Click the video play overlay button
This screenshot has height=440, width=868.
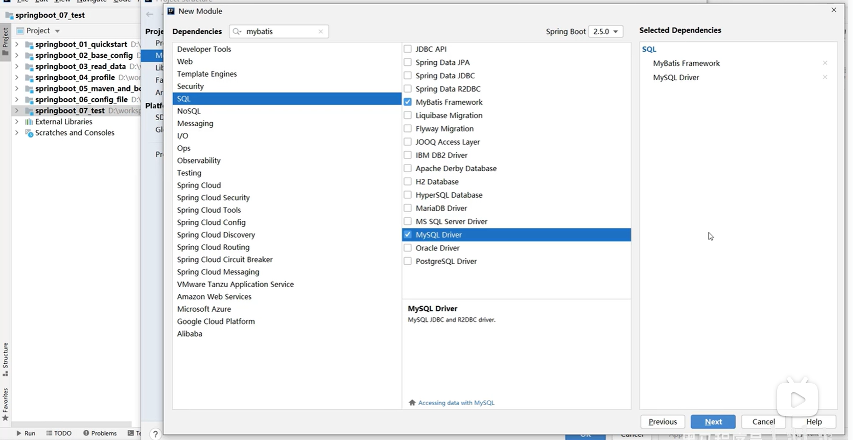(x=797, y=400)
